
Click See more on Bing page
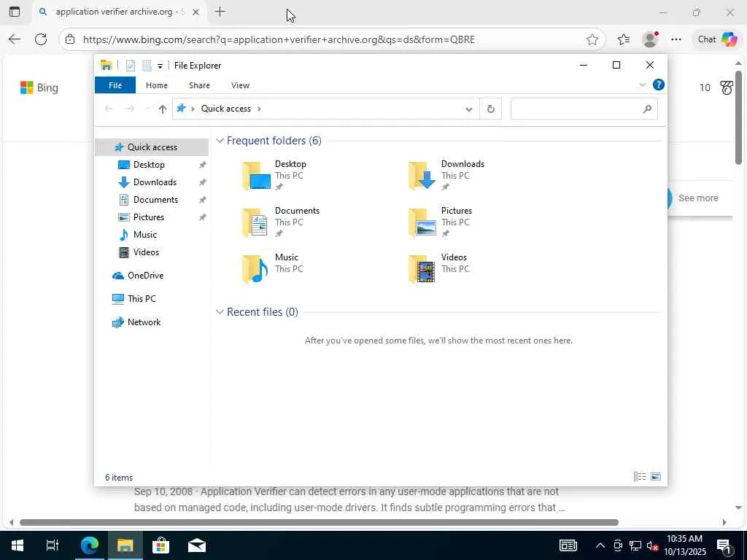(698, 198)
